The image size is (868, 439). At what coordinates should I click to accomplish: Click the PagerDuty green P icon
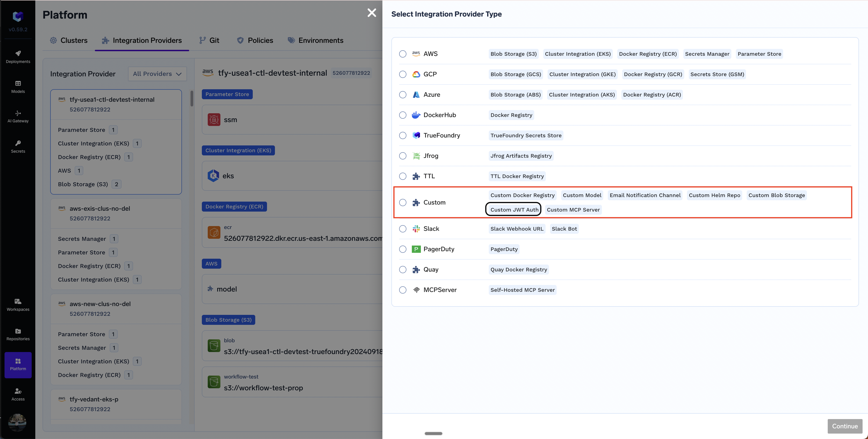(416, 249)
